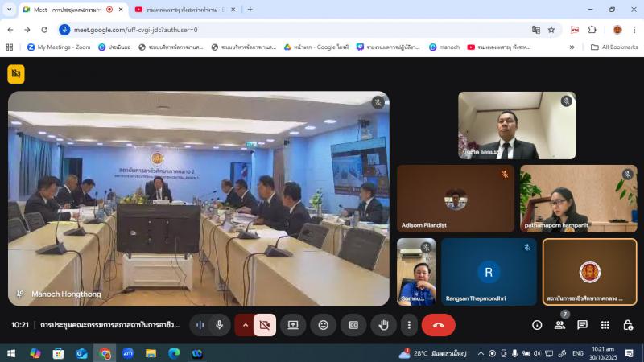Open the My Meetings - Zoom bookmark
This screenshot has width=644, height=362.
(59, 47)
